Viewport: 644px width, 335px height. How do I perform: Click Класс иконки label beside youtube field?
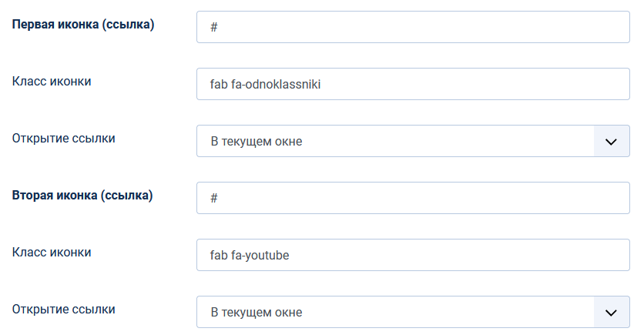click(52, 252)
